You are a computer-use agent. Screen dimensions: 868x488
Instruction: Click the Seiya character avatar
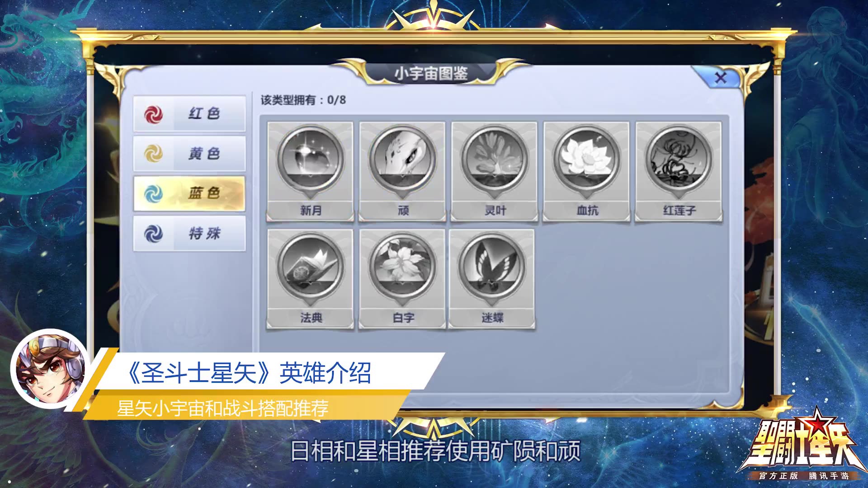[x=50, y=369]
